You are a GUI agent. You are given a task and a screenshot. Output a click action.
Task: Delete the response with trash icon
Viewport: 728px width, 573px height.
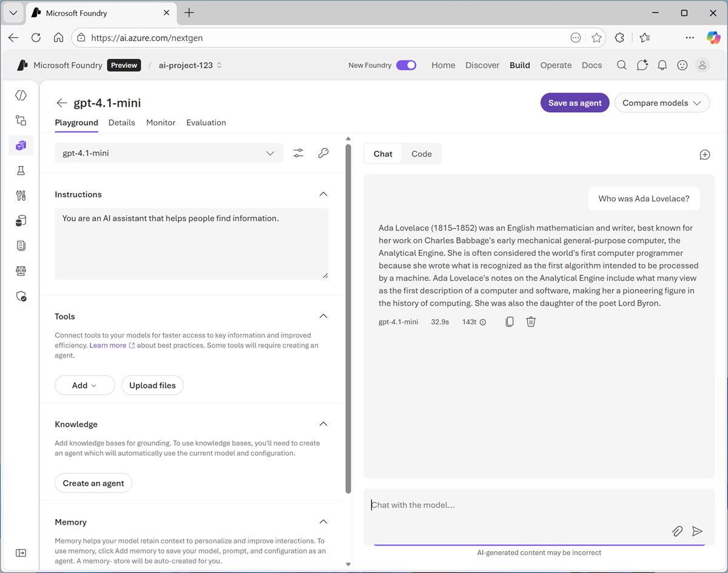tap(531, 322)
